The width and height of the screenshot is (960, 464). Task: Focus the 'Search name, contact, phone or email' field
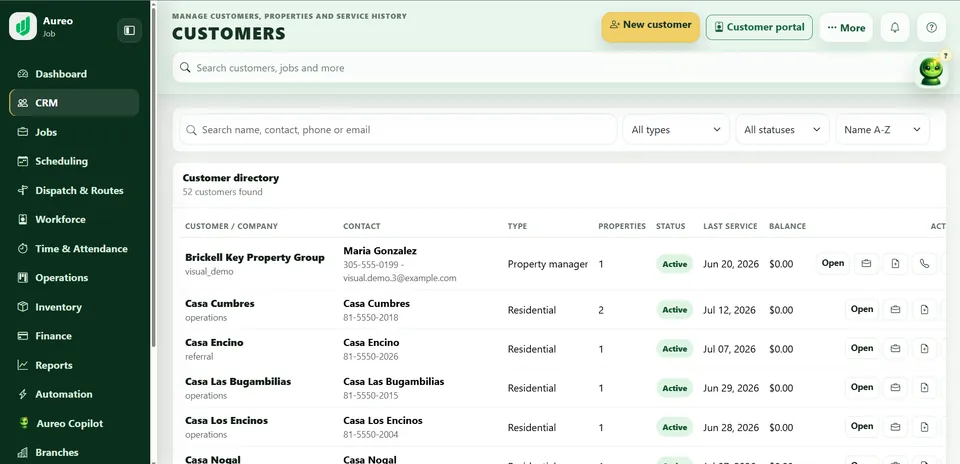click(398, 130)
